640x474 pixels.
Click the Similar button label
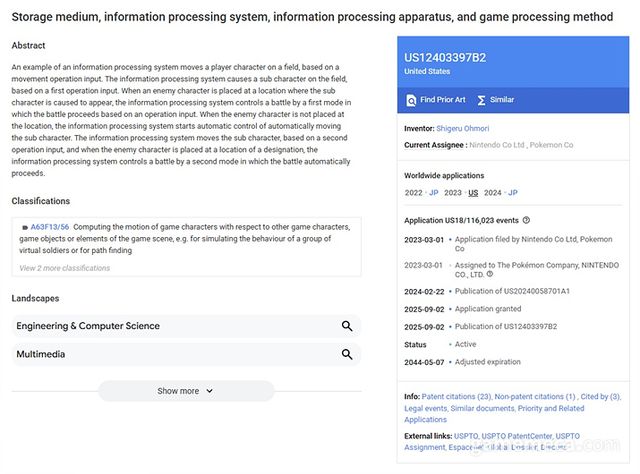coord(502,100)
